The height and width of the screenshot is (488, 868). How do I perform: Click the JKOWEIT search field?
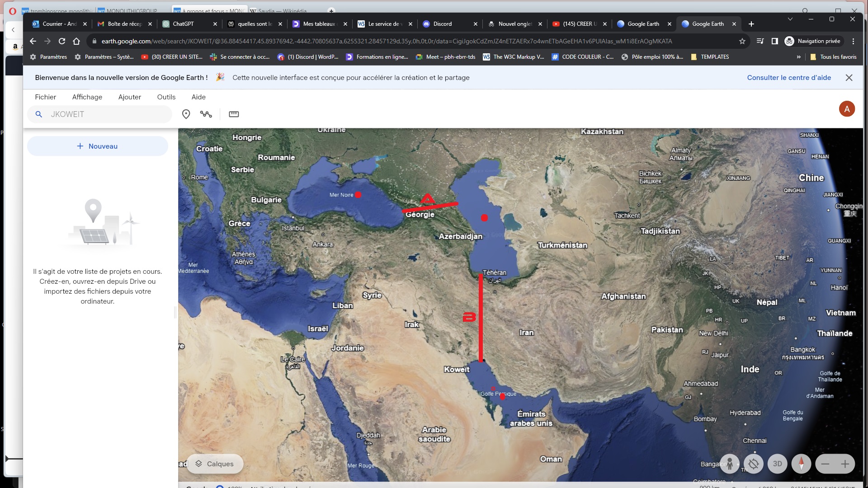(99, 114)
